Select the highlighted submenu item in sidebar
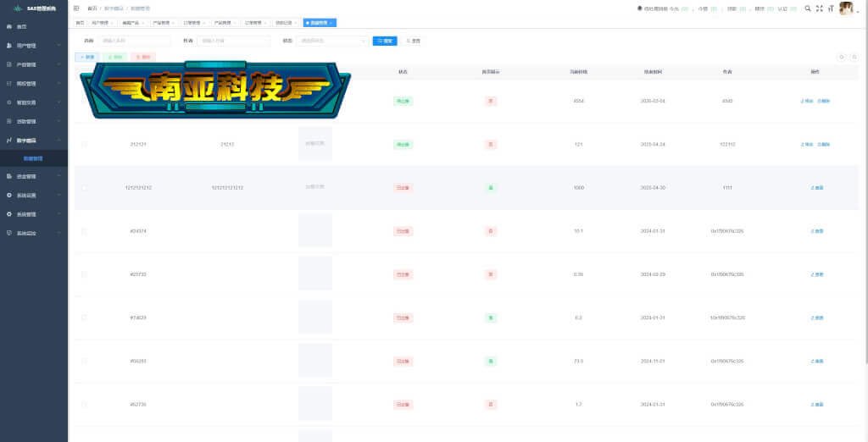868x442 pixels. (34, 159)
